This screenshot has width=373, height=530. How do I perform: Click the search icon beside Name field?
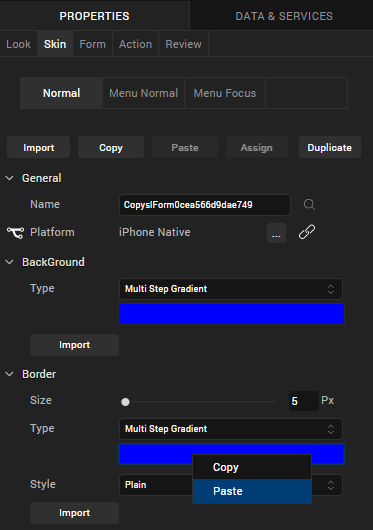tap(309, 204)
